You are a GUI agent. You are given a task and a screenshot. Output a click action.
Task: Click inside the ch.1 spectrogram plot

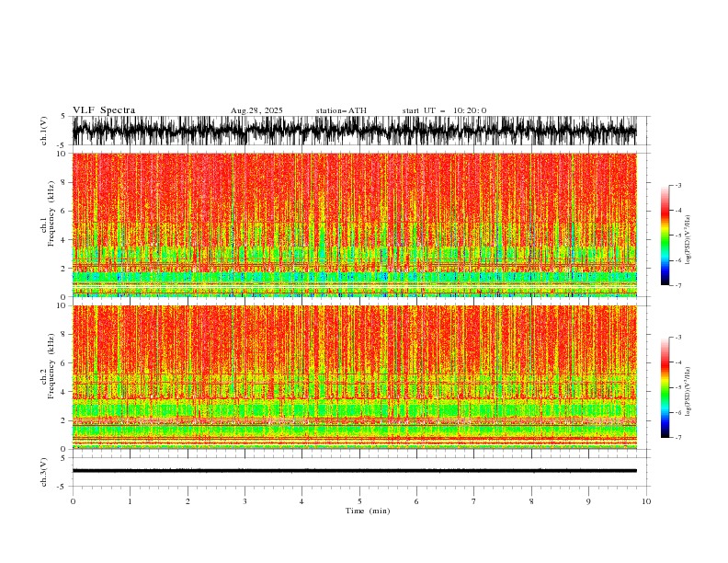(355, 224)
